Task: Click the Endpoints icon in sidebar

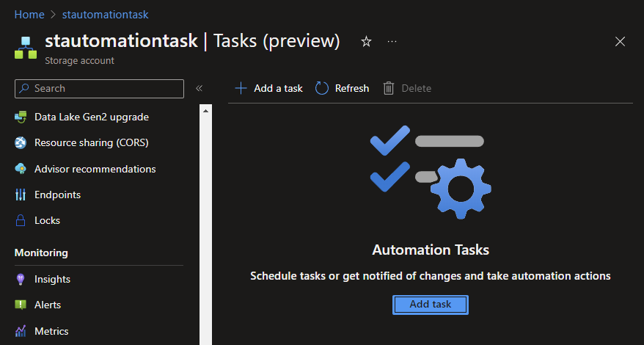Action: point(21,195)
